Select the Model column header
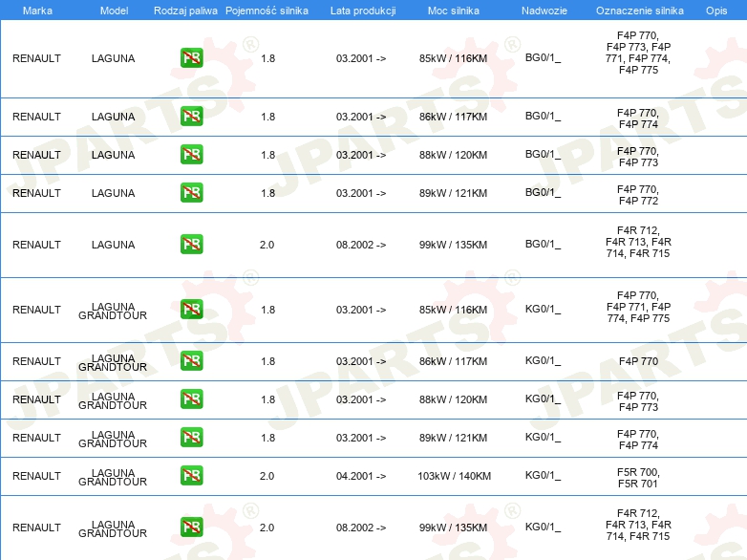Screen dimensions: 747x560 coord(114,11)
